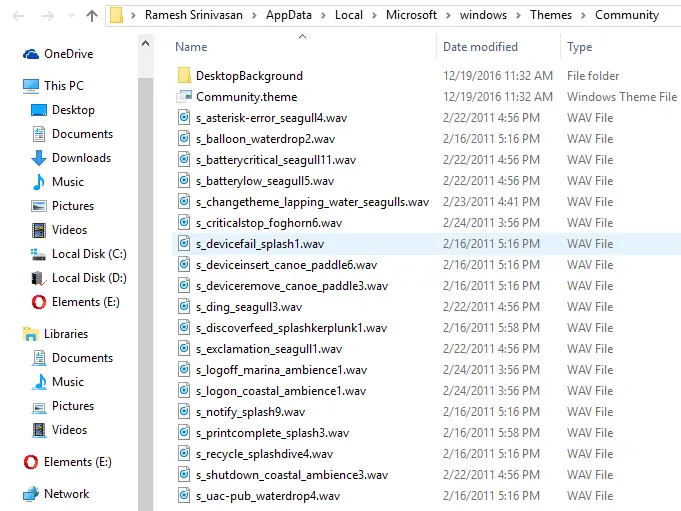This screenshot has width=681, height=511.
Task: Click the Local Disk (C:) drive icon
Action: (x=39, y=254)
